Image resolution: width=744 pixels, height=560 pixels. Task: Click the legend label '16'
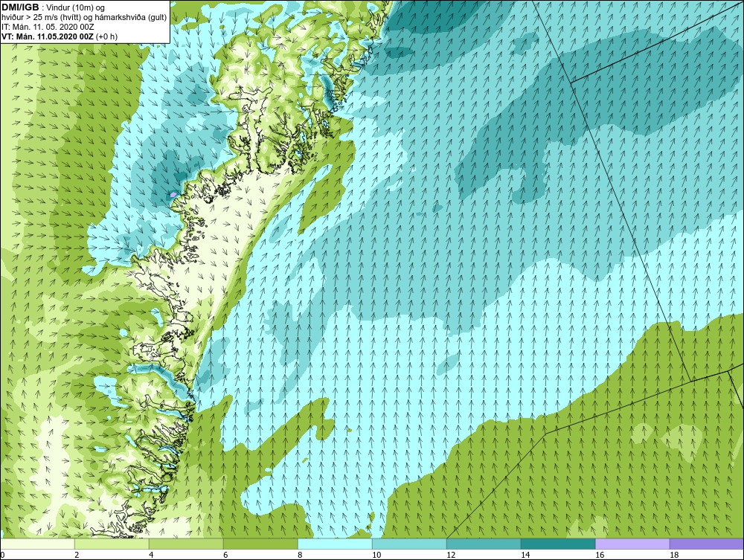click(599, 555)
